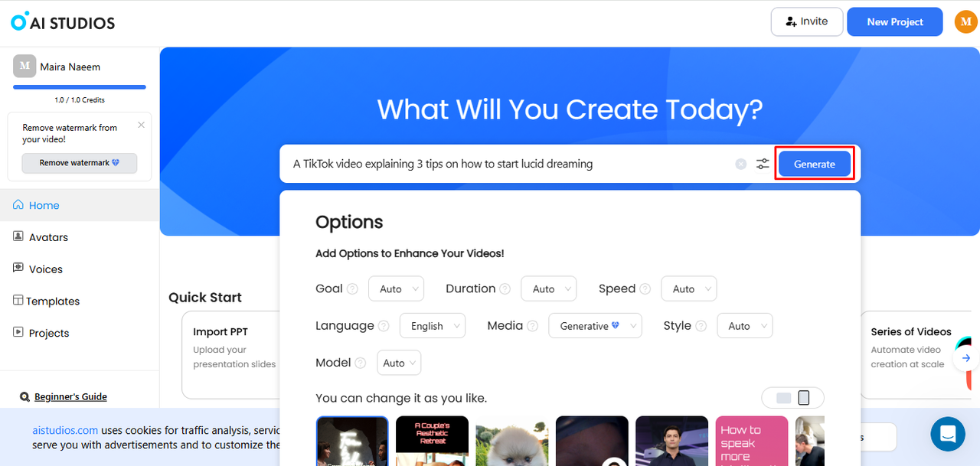This screenshot has width=980, height=466.
Task: Click the help icon next to Speed
Action: pos(645,289)
